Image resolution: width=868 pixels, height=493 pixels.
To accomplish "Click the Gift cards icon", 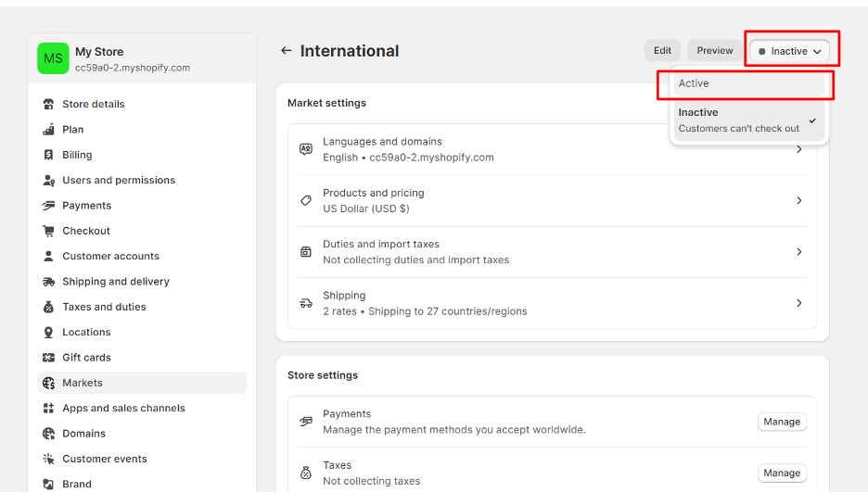I will coord(49,358).
